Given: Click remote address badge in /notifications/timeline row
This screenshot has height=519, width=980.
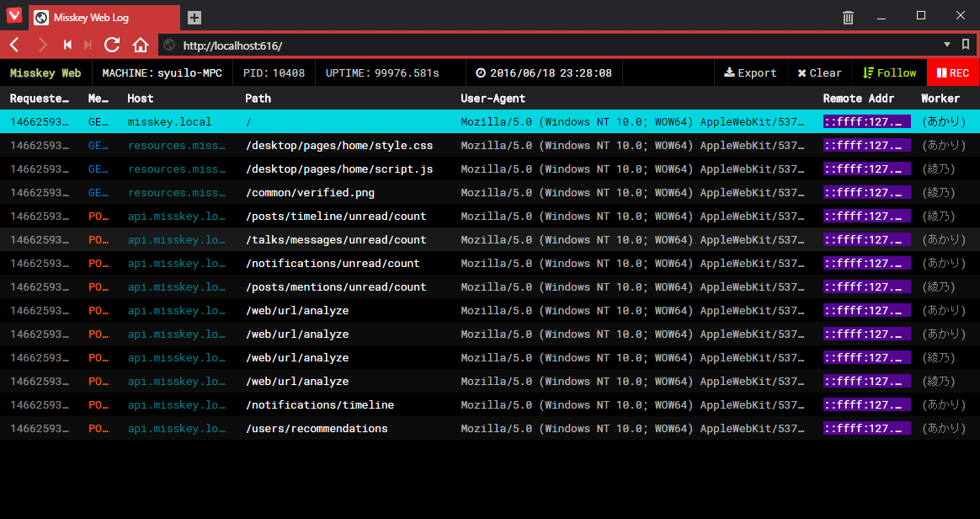Looking at the screenshot, I should point(867,404).
